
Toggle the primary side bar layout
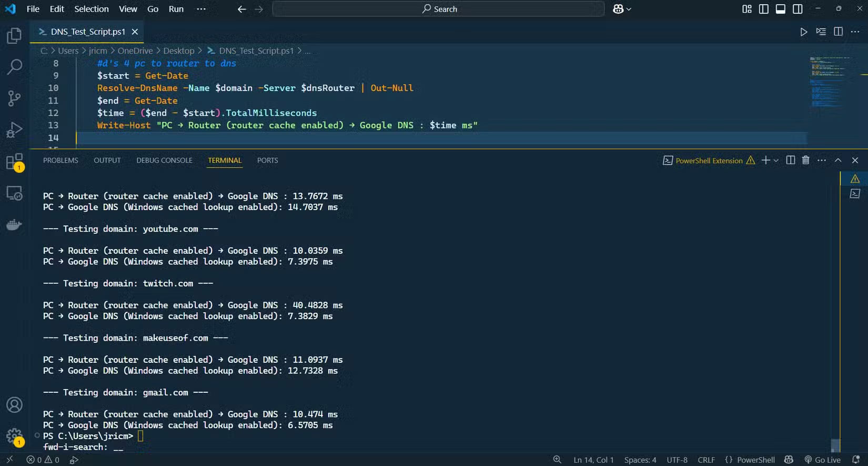pos(764,9)
